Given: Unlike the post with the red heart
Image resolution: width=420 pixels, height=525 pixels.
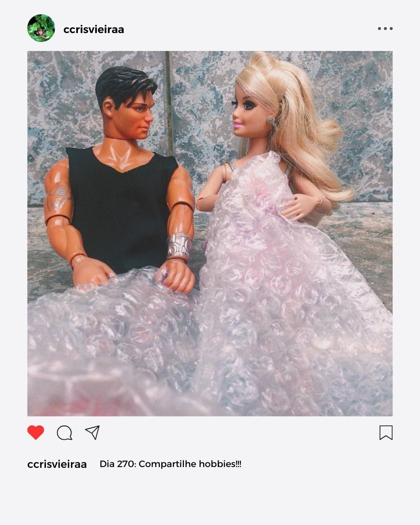Looking at the screenshot, I should point(36,432).
